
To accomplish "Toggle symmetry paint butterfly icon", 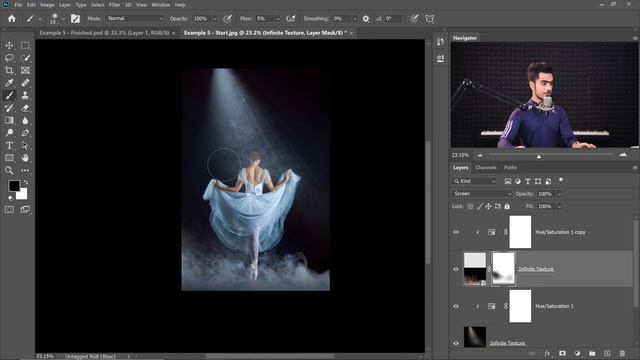I will click(429, 19).
